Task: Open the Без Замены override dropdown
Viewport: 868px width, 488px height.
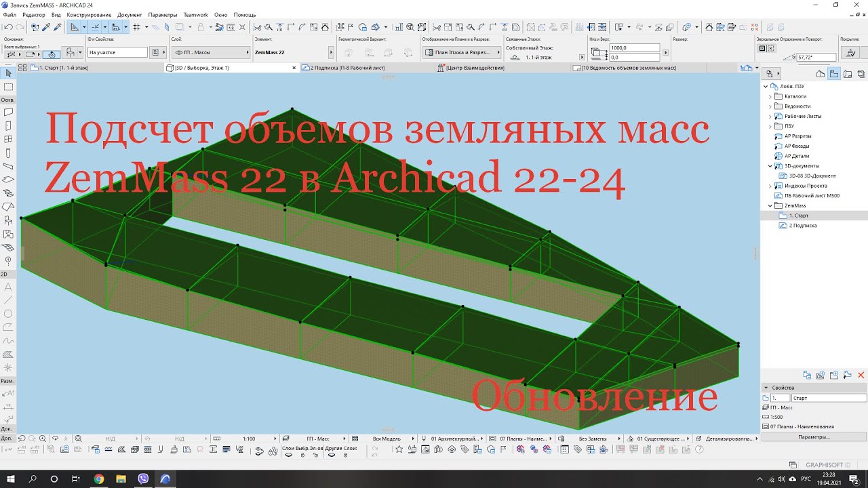Action: pos(593,439)
